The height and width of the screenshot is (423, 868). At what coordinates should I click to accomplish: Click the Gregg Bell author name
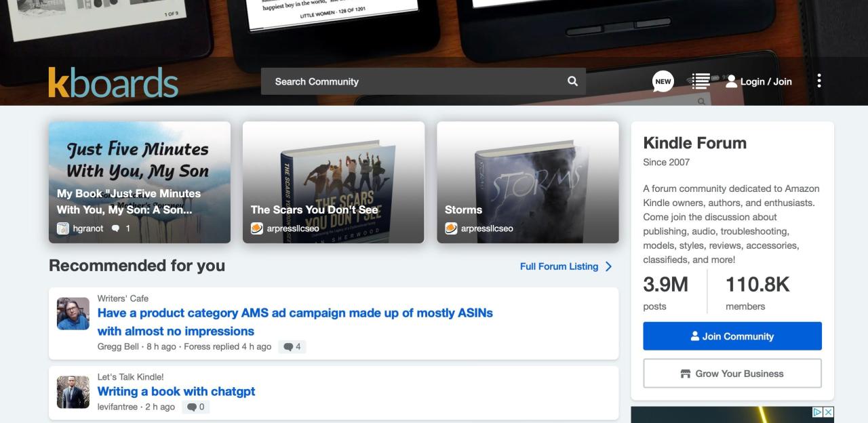[x=118, y=346]
